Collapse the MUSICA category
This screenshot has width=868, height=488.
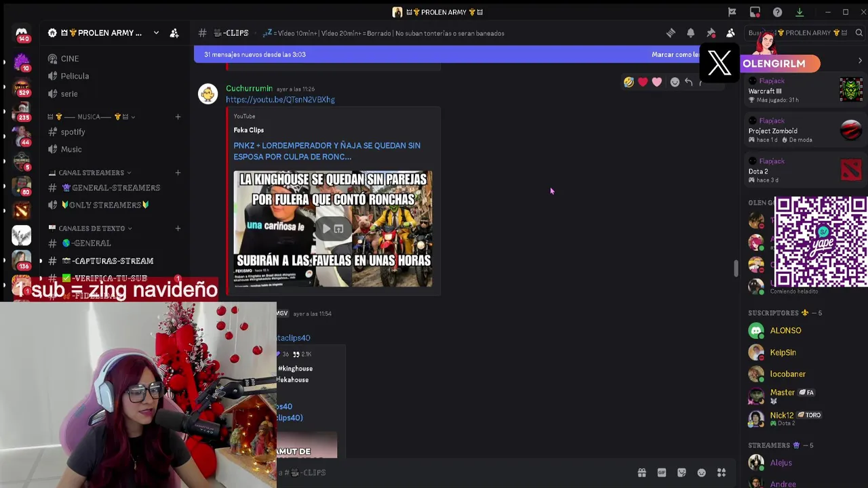click(x=92, y=117)
